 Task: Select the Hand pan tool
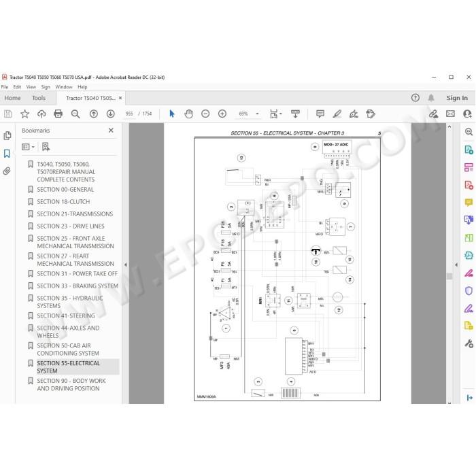[x=188, y=114]
